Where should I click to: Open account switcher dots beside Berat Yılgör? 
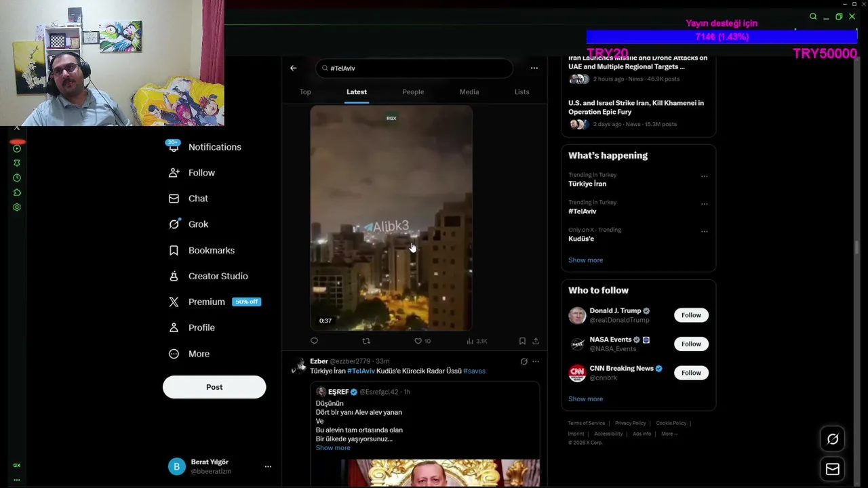point(268,466)
